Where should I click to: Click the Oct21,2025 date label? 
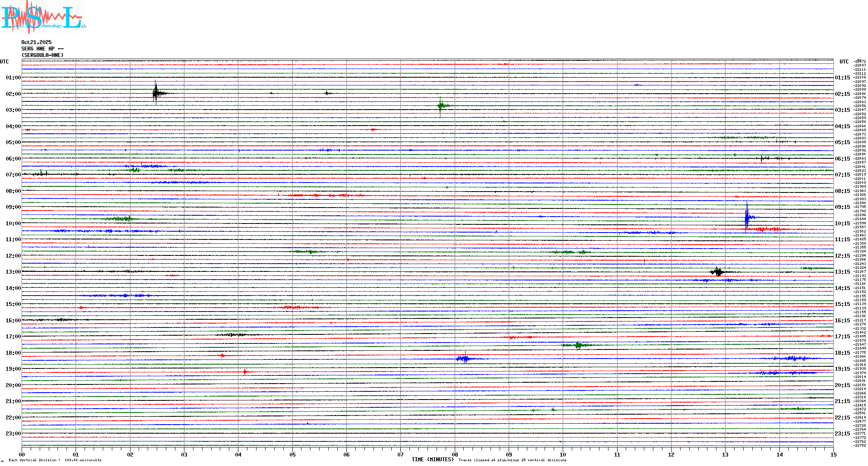point(36,42)
